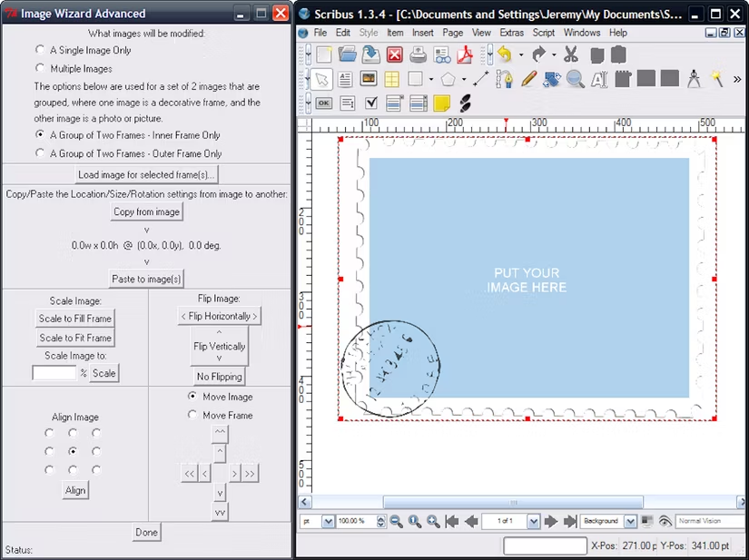Select the Insert Bezier Curve tool

click(504, 79)
